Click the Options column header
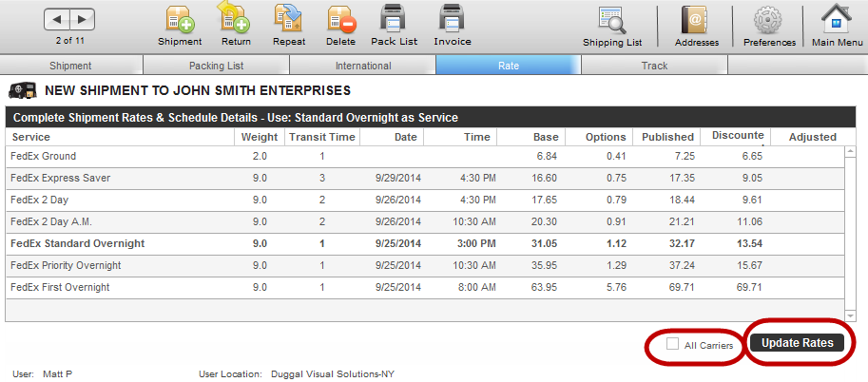The image size is (868, 382). click(599, 137)
